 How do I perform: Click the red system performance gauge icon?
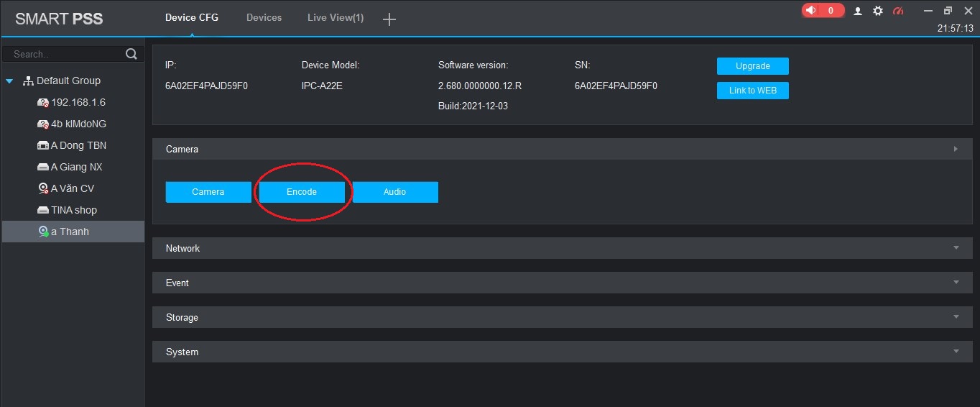pyautogui.click(x=897, y=11)
